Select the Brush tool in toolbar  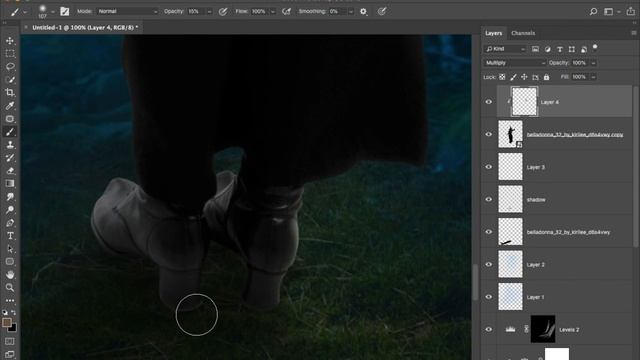10,132
